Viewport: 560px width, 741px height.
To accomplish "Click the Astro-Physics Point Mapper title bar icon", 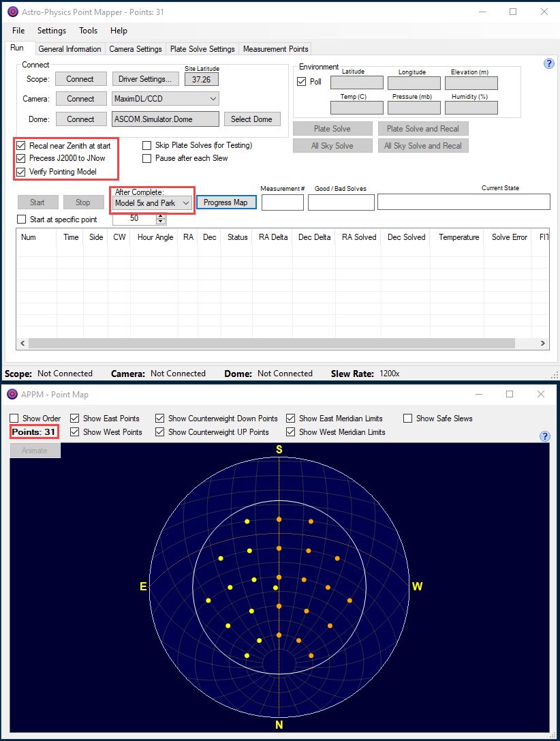I will [x=13, y=12].
